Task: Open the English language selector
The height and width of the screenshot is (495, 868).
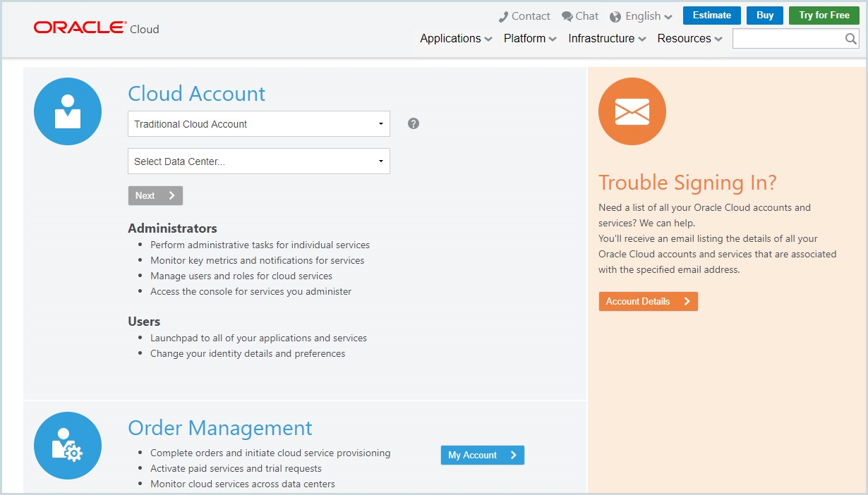Action: coord(641,16)
